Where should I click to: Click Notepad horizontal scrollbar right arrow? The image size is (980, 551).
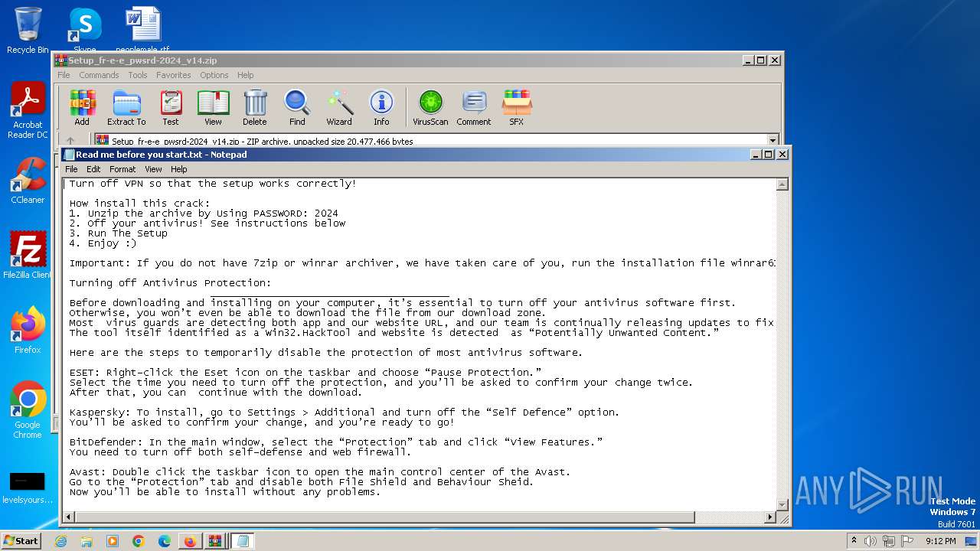pos(770,517)
